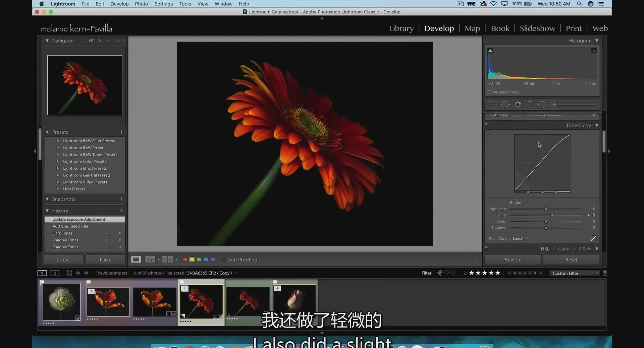The width and height of the screenshot is (644, 348).
Task: Toggle shadow clipping indicator in histogram
Action: coord(490,50)
